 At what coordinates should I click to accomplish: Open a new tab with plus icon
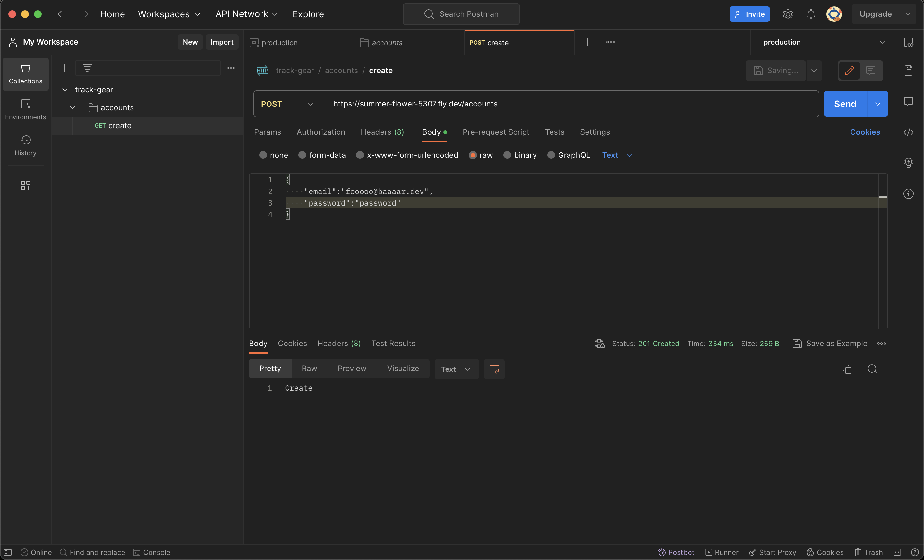coord(588,42)
